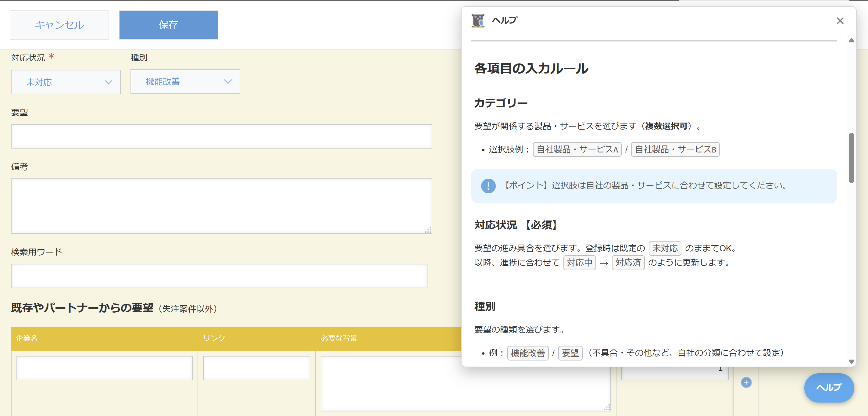Image resolution: width=868 pixels, height=416 pixels.
Task: Open the 対応状況 dropdown showing 未対応
Action: coord(66,82)
